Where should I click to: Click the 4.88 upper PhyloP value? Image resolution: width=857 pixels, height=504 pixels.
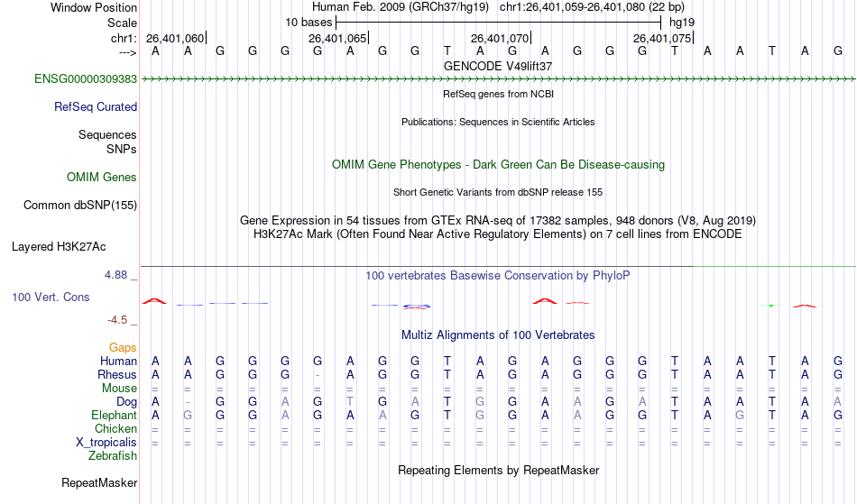(115, 275)
